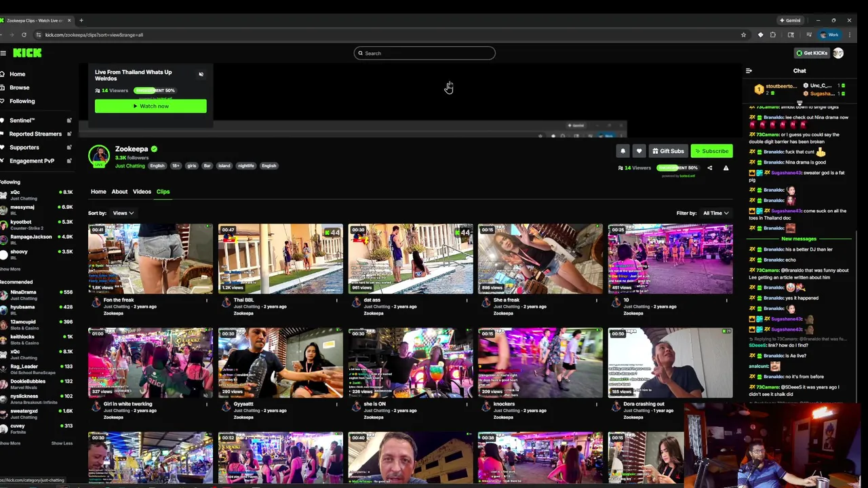868x488 pixels.
Task: Open options for 'Girl in white twerking' clip
Action: coord(207,405)
